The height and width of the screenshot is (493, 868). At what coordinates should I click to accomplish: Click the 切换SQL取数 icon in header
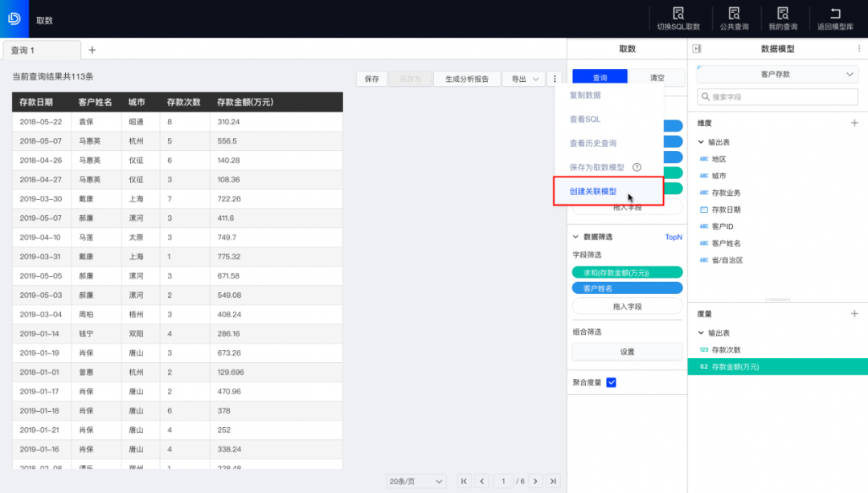678,14
